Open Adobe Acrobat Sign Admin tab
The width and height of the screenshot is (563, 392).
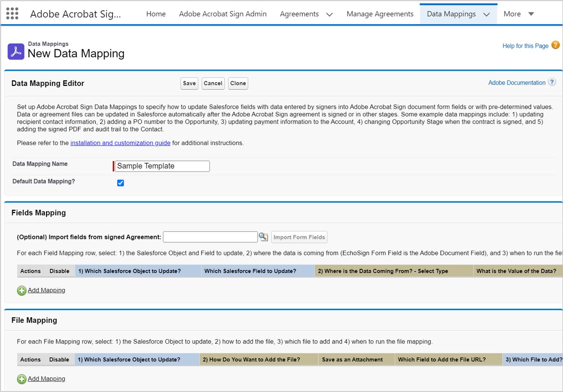point(223,14)
